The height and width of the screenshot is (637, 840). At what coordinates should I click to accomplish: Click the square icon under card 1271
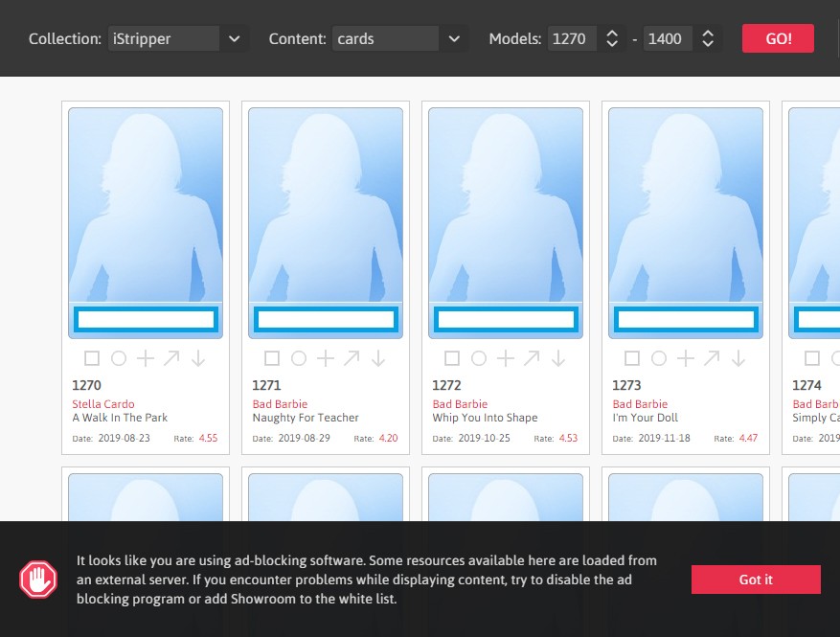point(272,358)
